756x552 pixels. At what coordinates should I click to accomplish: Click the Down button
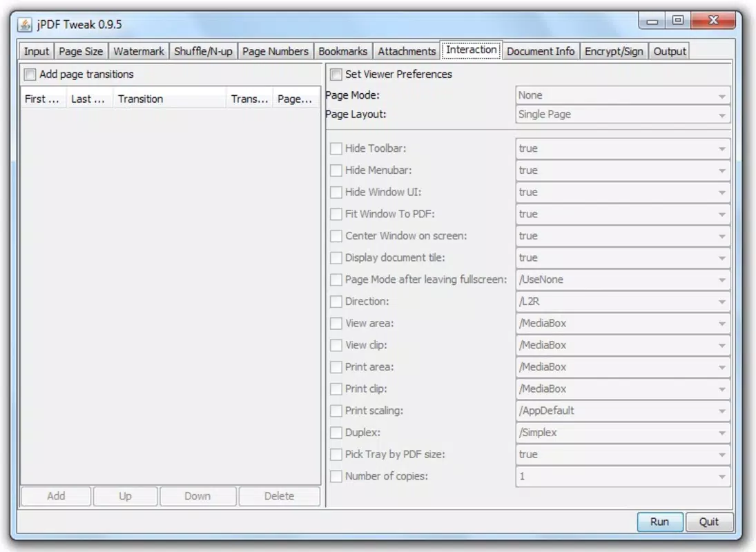click(197, 496)
